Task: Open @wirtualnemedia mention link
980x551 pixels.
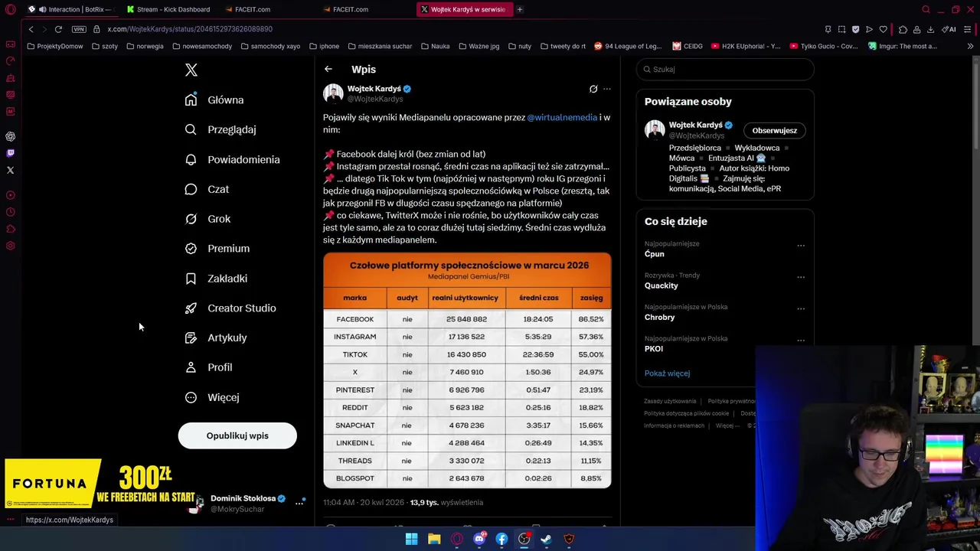Action: (x=562, y=117)
